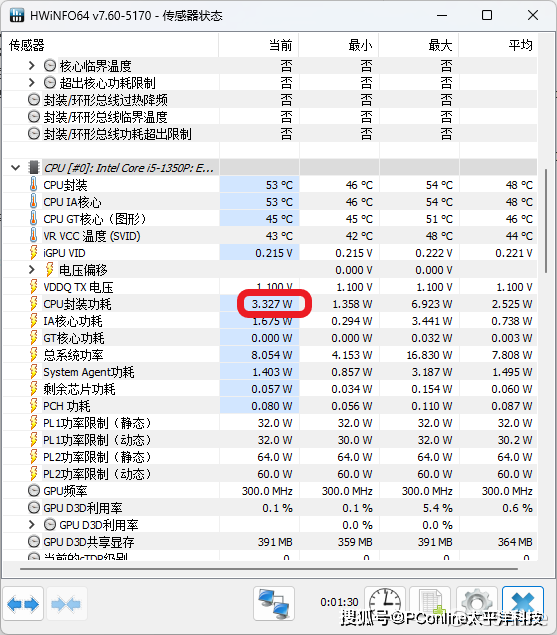Click the lightning icon next to 总系统功率
Image resolution: width=557 pixels, height=635 pixels.
tap(34, 355)
